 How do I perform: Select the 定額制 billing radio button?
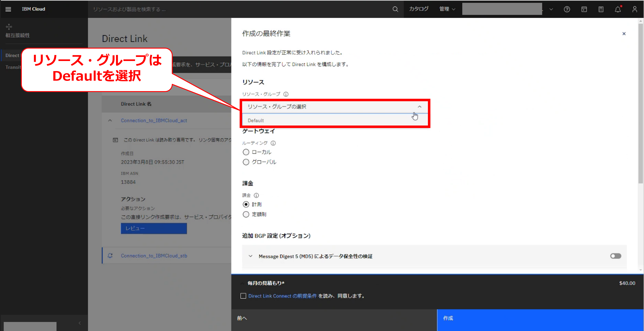(x=246, y=214)
